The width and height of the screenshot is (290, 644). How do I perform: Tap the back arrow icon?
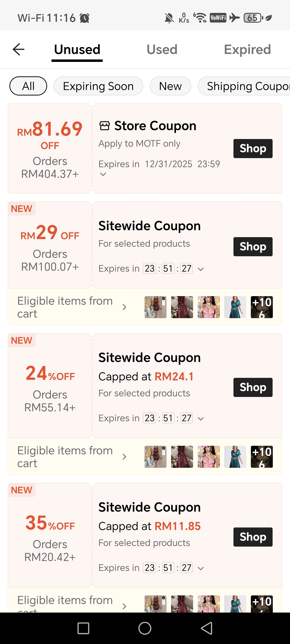(x=19, y=49)
